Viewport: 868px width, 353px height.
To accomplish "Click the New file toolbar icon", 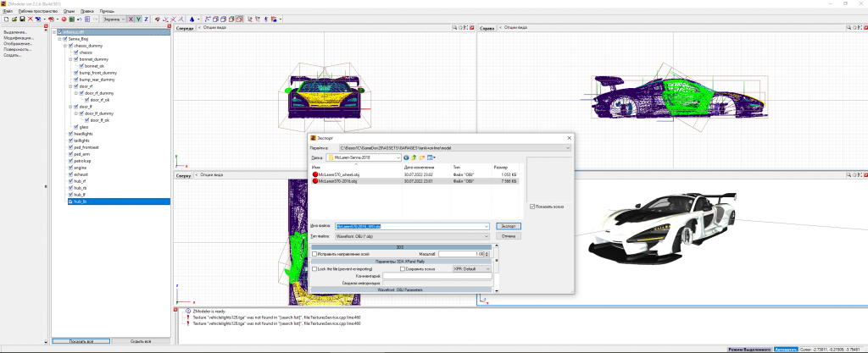I will click(5, 18).
